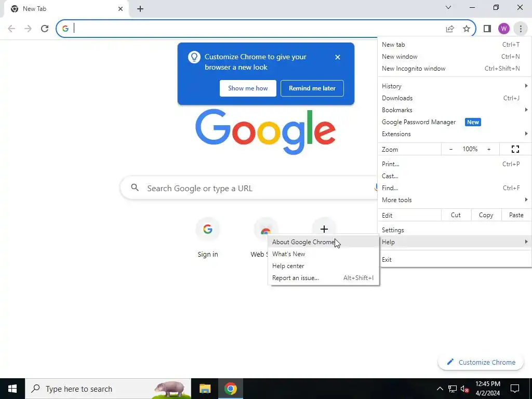Open the purple W profile avatar
Viewport: 532px width, 399px height.
click(504, 29)
